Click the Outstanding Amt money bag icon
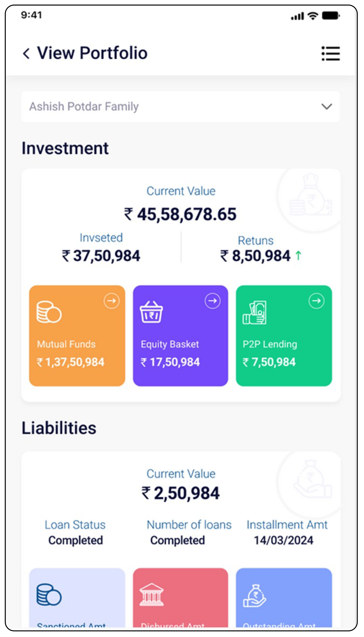This screenshot has height=637, width=364. 255,596
